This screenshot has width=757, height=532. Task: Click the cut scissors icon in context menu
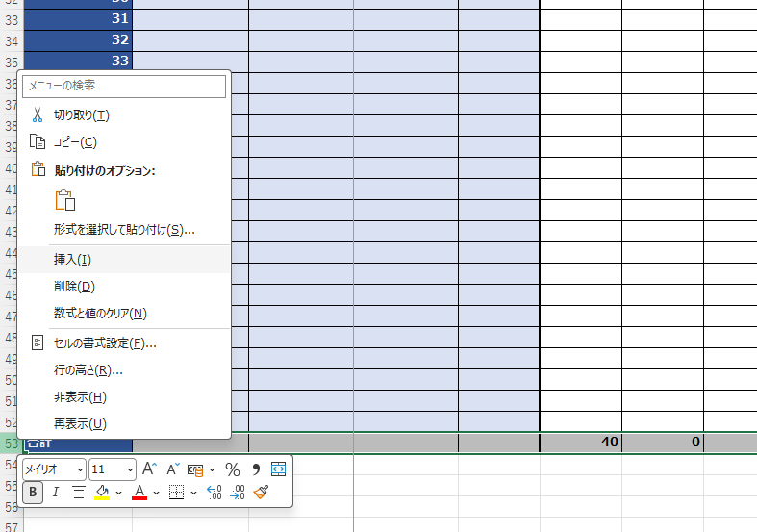tap(38, 115)
